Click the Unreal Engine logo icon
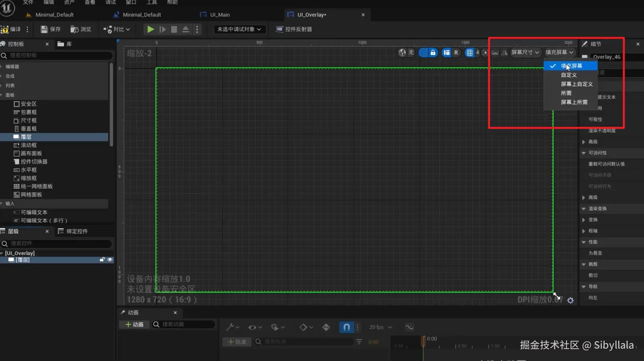 click(x=7, y=8)
